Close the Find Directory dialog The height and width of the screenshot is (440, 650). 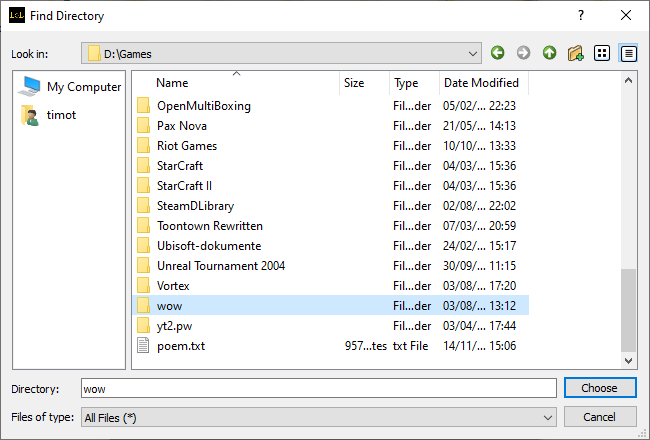point(626,15)
